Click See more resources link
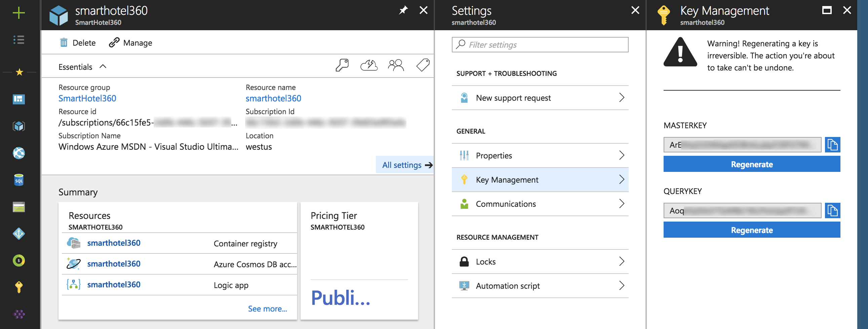868x329 pixels. [267, 309]
